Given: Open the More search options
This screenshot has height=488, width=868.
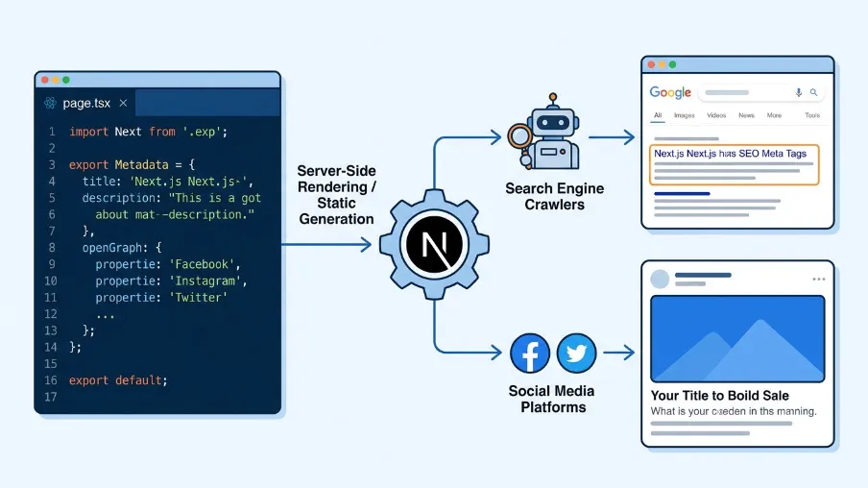Looking at the screenshot, I should pos(774,115).
